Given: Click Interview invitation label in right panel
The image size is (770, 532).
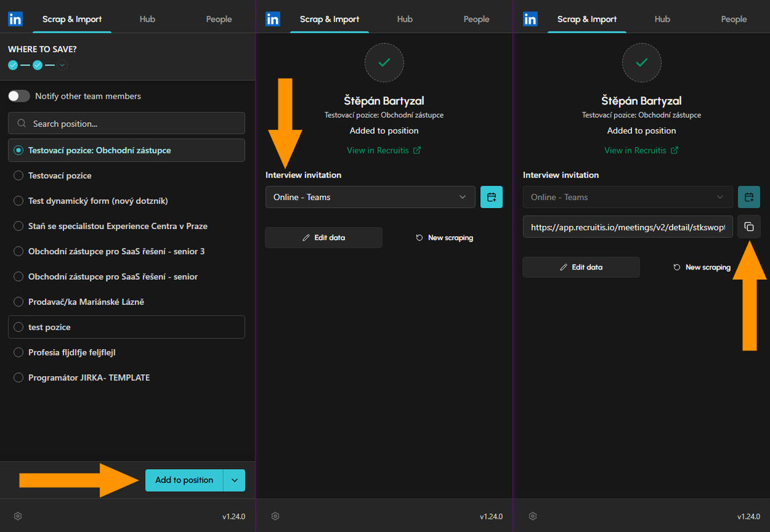Looking at the screenshot, I should tap(561, 175).
